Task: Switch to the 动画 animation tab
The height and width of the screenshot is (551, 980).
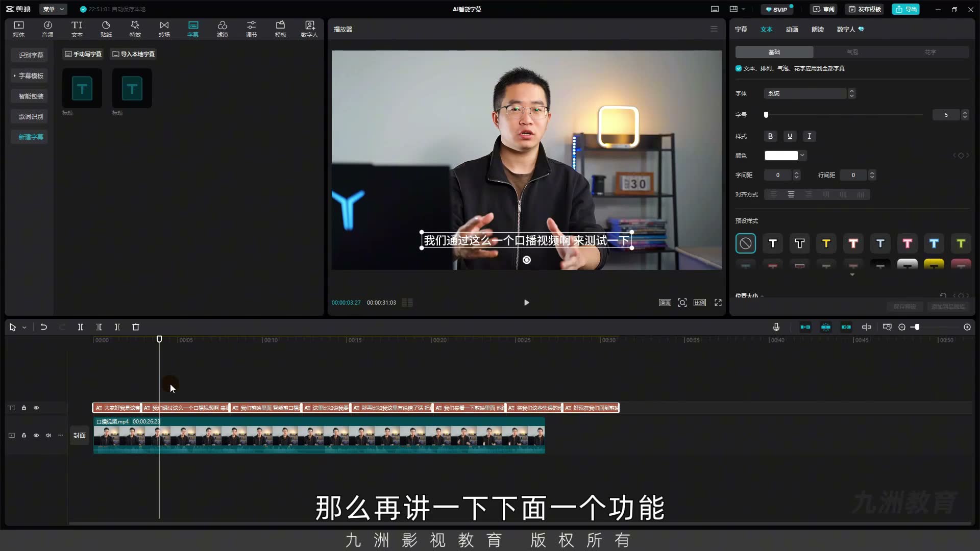Action: (x=792, y=29)
